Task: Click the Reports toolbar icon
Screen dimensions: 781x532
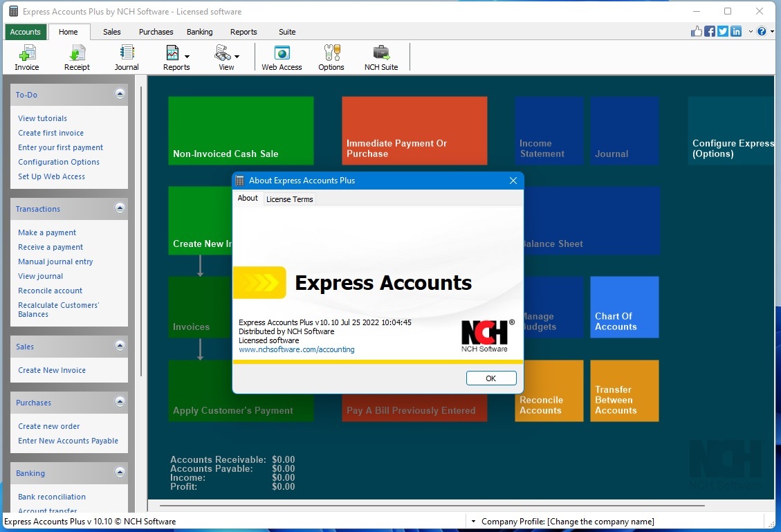Action: point(172,57)
